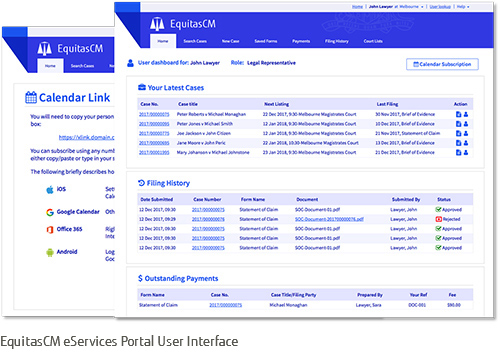Click the history icon next to Filing History
Viewport: 500px width, 360px height.
(x=141, y=183)
